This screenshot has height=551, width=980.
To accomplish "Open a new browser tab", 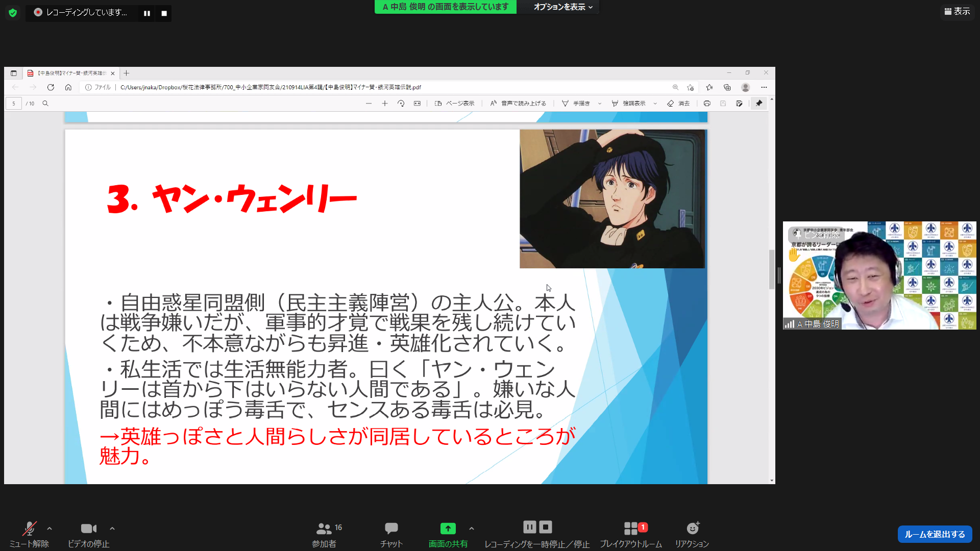I will pyautogui.click(x=127, y=73).
